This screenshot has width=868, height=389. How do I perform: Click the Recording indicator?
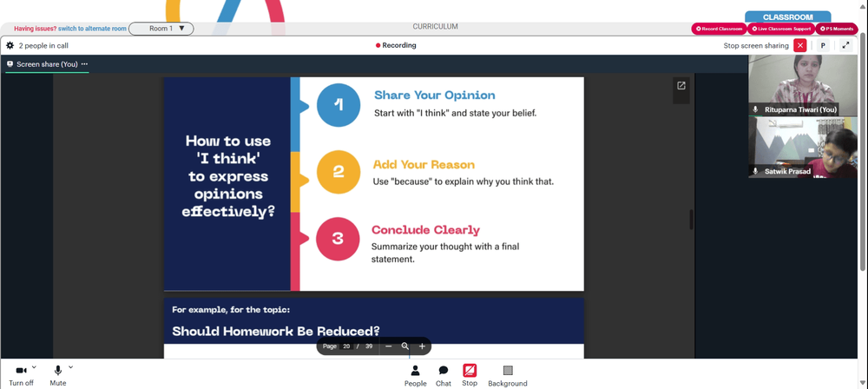pyautogui.click(x=396, y=45)
